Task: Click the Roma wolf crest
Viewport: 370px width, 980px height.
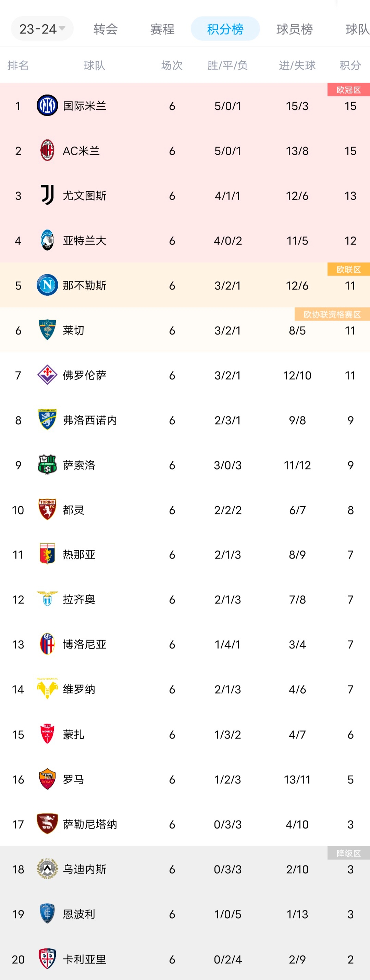Action: tap(47, 779)
